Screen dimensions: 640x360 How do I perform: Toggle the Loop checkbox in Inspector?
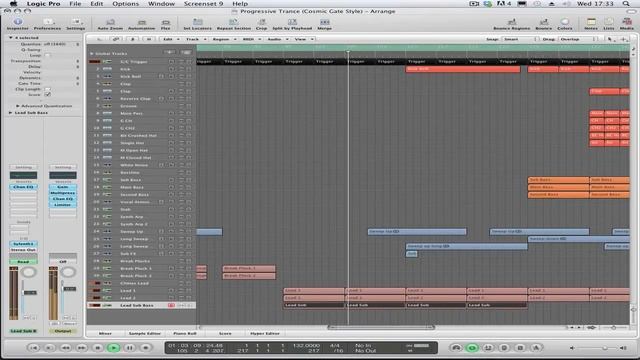[x=47, y=55]
